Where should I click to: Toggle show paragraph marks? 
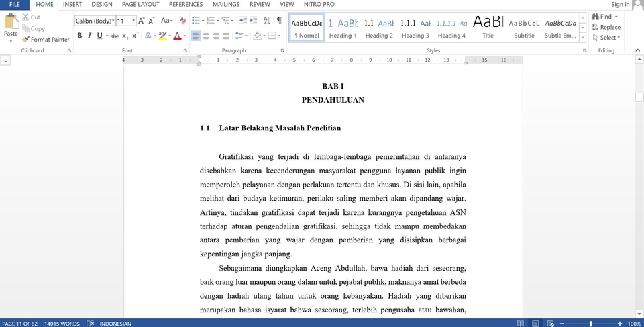point(279,21)
